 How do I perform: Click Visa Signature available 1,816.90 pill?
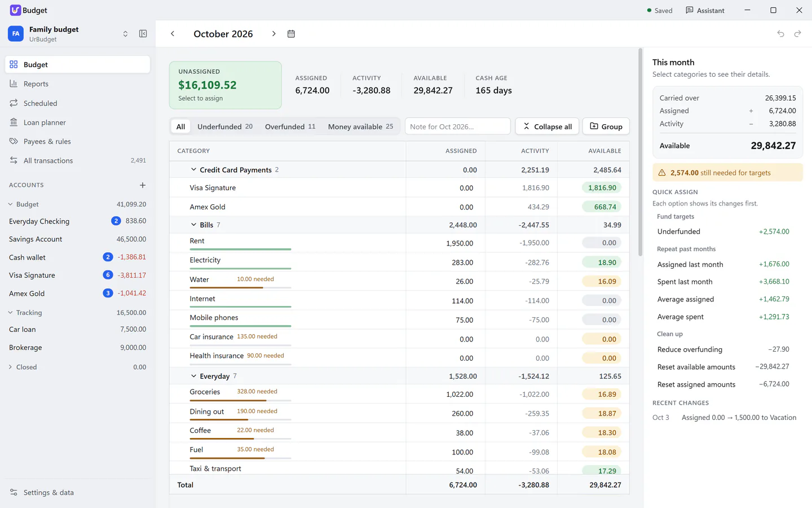click(x=602, y=188)
